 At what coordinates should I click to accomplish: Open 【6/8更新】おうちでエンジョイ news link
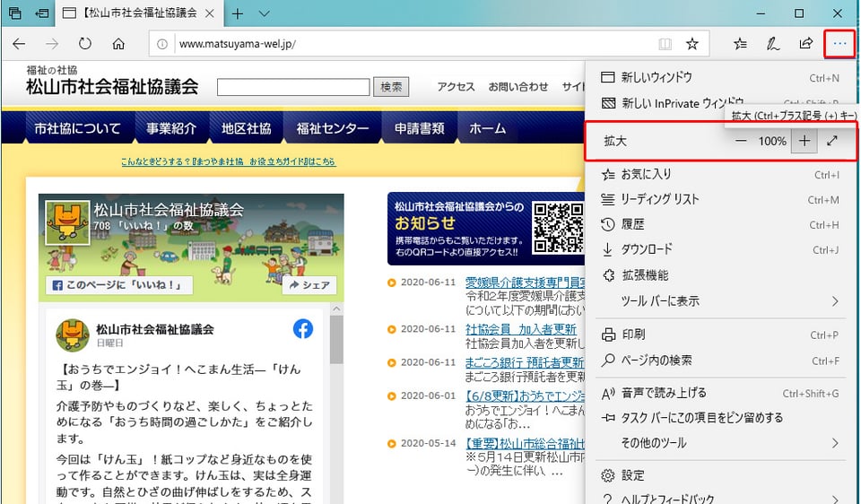coord(525,395)
